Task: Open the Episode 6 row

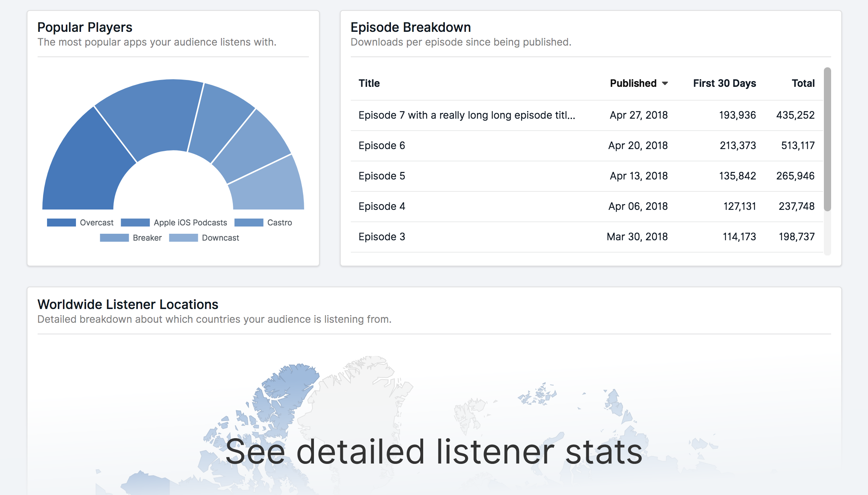Action: tap(382, 146)
